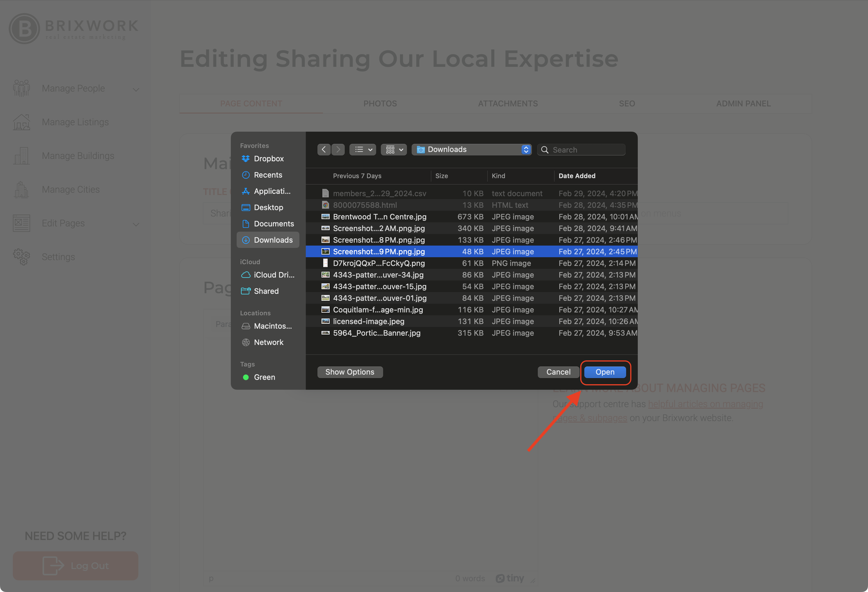The width and height of the screenshot is (868, 592).
Task: Filter by Green tag
Action: (264, 377)
